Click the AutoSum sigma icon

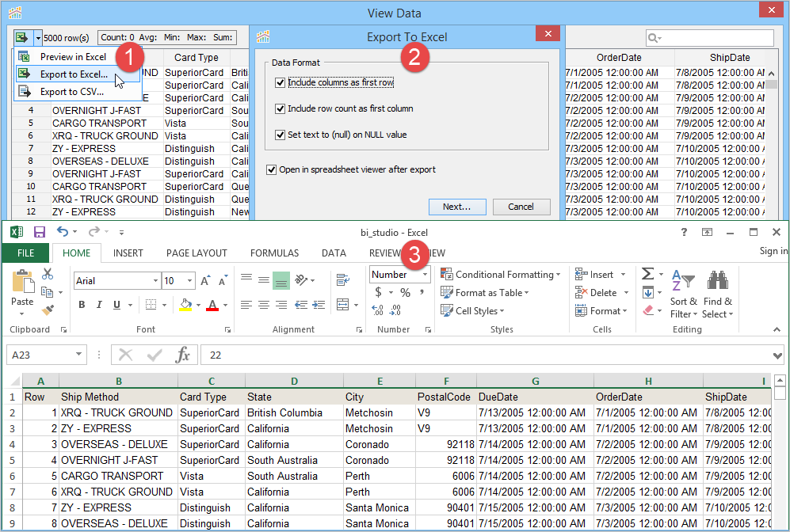[648, 274]
